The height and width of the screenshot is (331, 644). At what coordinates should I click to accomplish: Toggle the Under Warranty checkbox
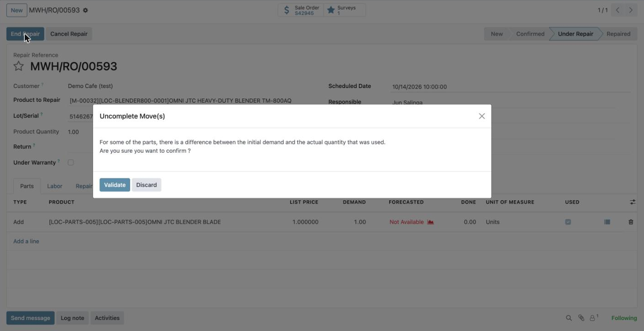coord(71,162)
